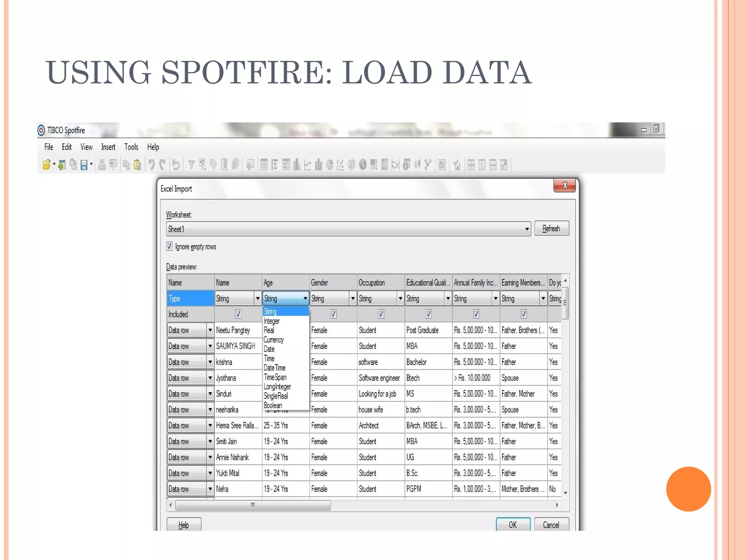Image resolution: width=747 pixels, height=560 pixels.
Task: Uncheck Included box for Gender column
Action: click(333, 314)
